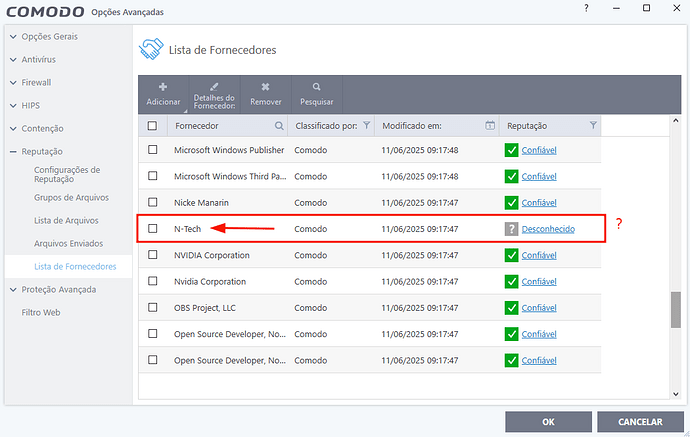
Task: Check the Nicke Manarin row checkbox
Action: (153, 202)
